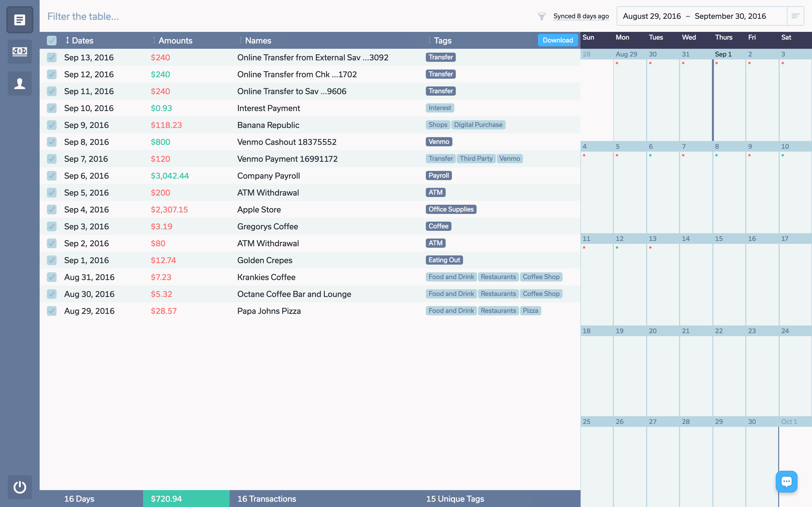
Task: Toggle the select-all checkbox in header
Action: pos(52,40)
